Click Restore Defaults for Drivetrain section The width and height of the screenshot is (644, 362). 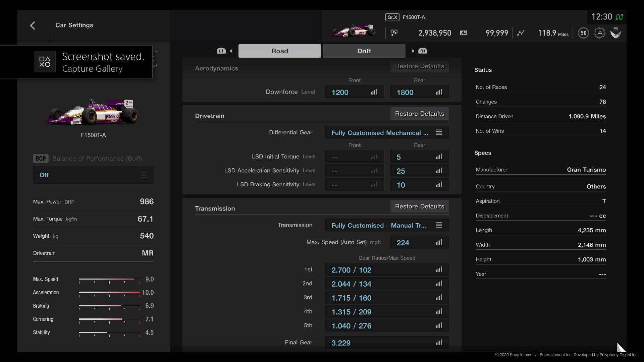[x=419, y=114]
